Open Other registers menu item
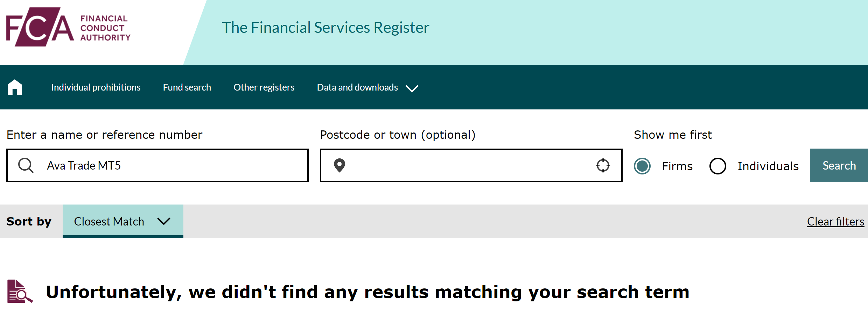This screenshot has width=868, height=315. [x=264, y=87]
